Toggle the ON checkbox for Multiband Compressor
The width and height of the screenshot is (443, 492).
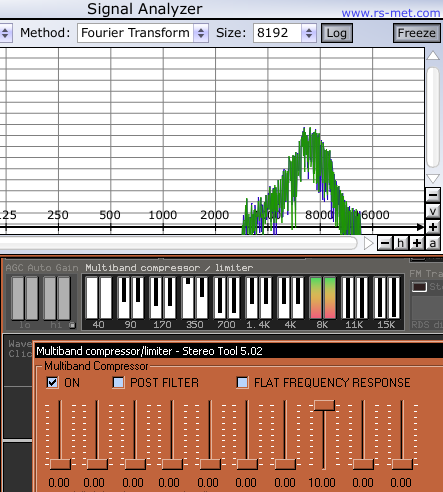pyautogui.click(x=52, y=382)
